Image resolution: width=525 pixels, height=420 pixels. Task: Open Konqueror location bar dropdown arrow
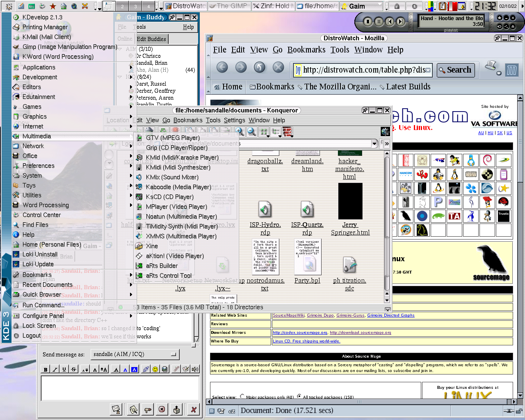tap(374, 144)
